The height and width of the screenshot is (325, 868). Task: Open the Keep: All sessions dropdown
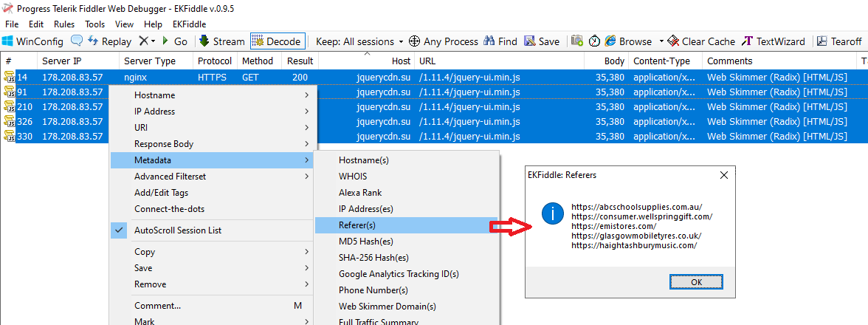pos(359,41)
